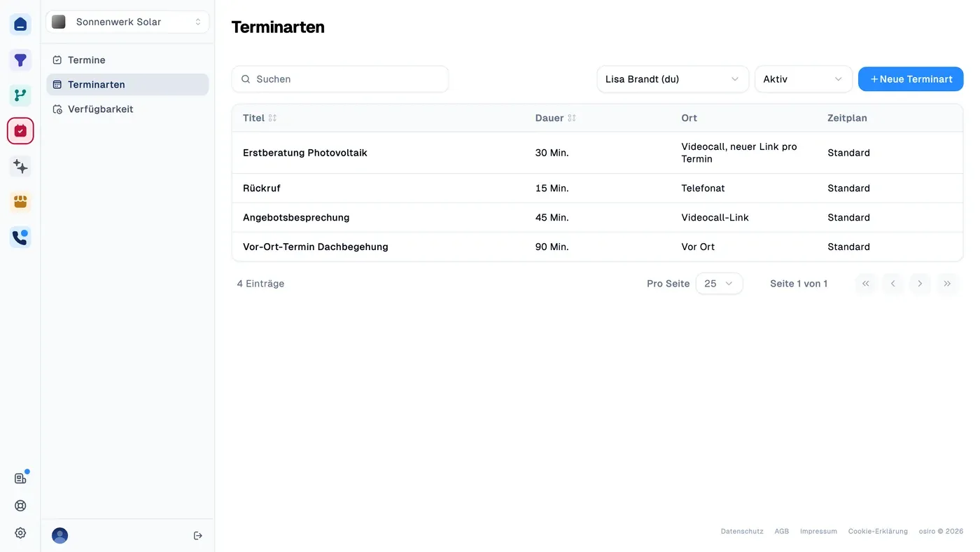
Task: Open the settings gear icon
Action: [20, 533]
